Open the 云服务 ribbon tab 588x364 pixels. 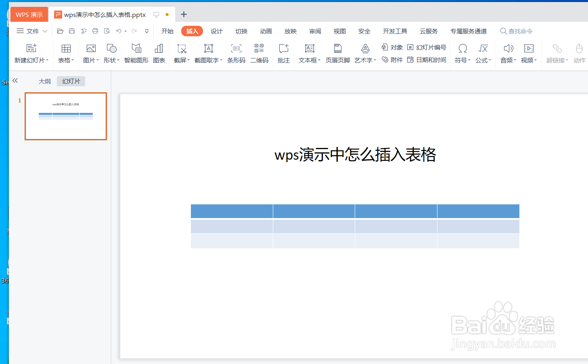pyautogui.click(x=429, y=31)
